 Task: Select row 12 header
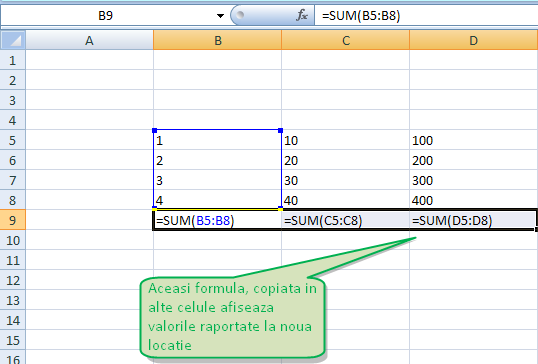coord(13,280)
